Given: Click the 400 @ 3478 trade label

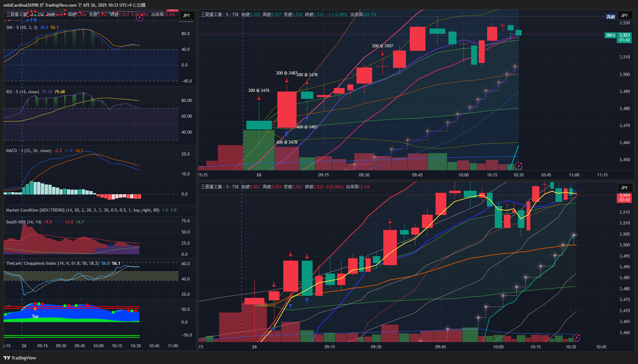Looking at the screenshot, I should coord(287,142).
